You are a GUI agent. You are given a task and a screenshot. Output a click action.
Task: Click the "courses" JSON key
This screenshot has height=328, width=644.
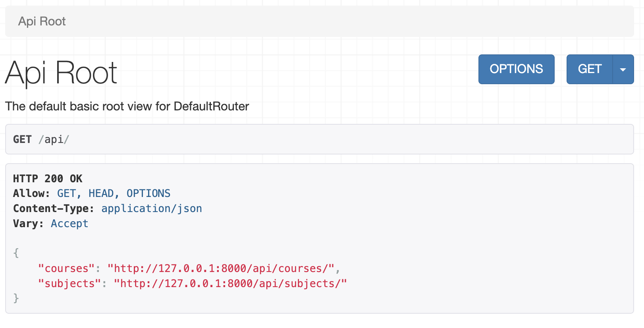(x=66, y=268)
